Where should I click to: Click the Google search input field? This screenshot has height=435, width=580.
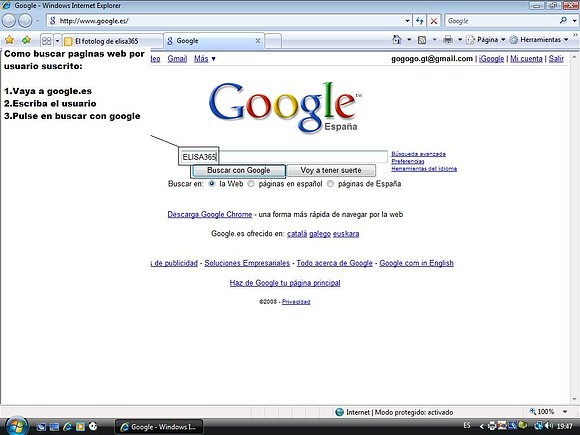coord(284,157)
